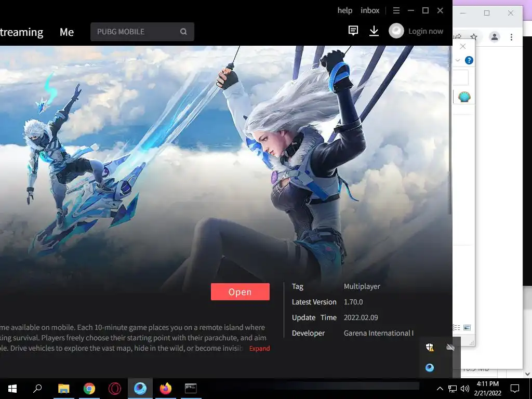Click the 1.70.0 latest version value

[x=353, y=302]
